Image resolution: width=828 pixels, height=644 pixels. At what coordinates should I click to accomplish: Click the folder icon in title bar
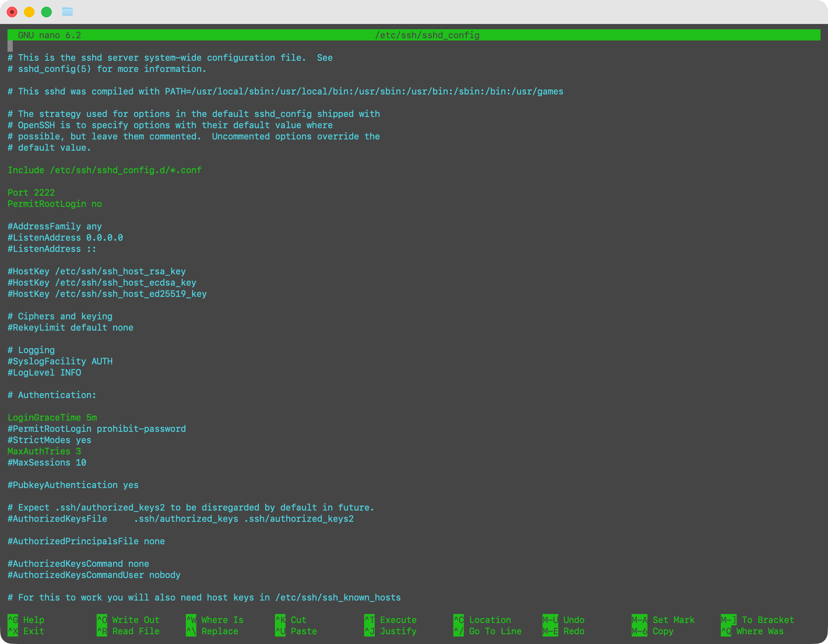tap(67, 12)
